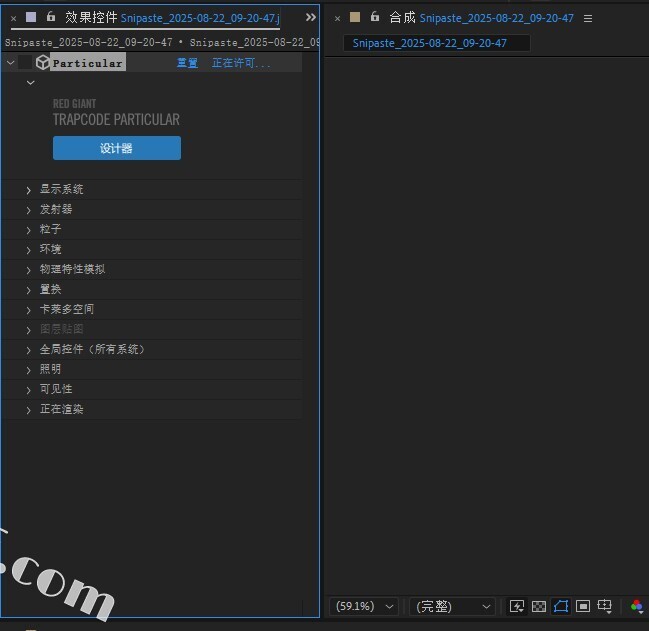Click the purple label square in 效果控件 tab

coord(31,17)
